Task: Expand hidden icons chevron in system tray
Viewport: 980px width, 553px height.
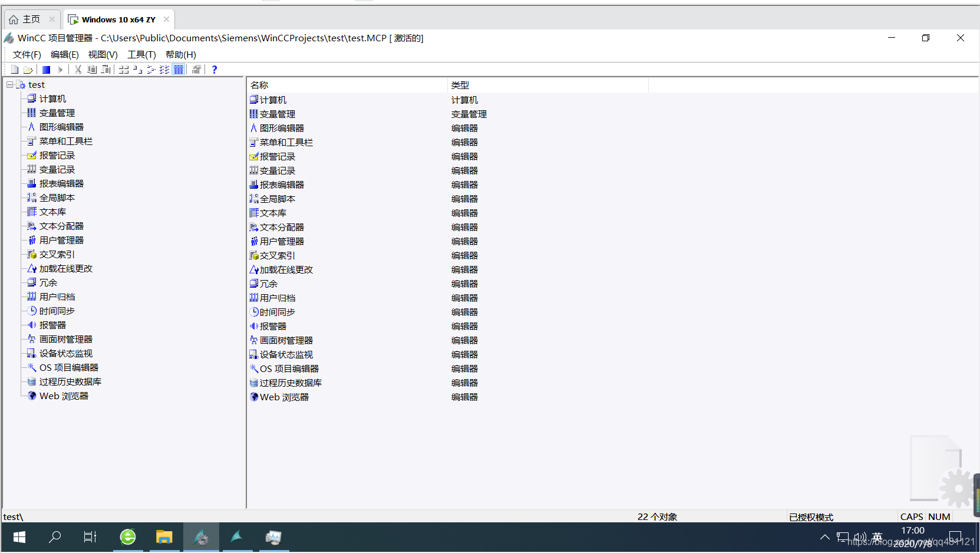Action: 824,537
